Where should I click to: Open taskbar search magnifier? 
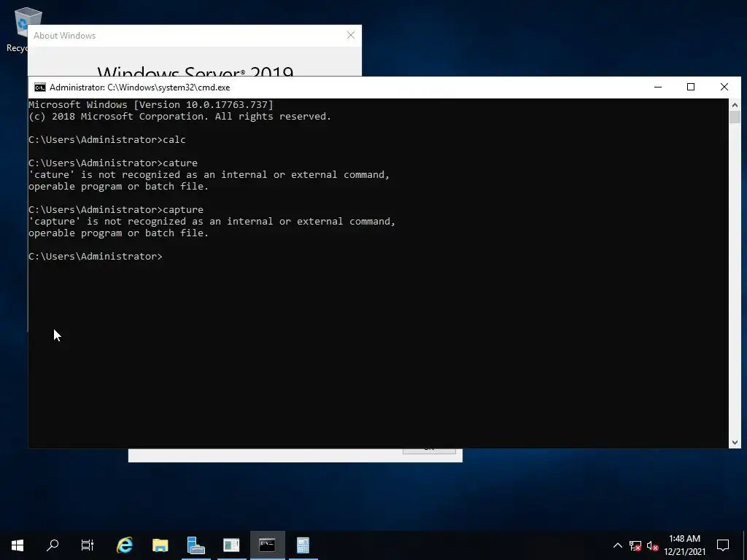[53, 545]
